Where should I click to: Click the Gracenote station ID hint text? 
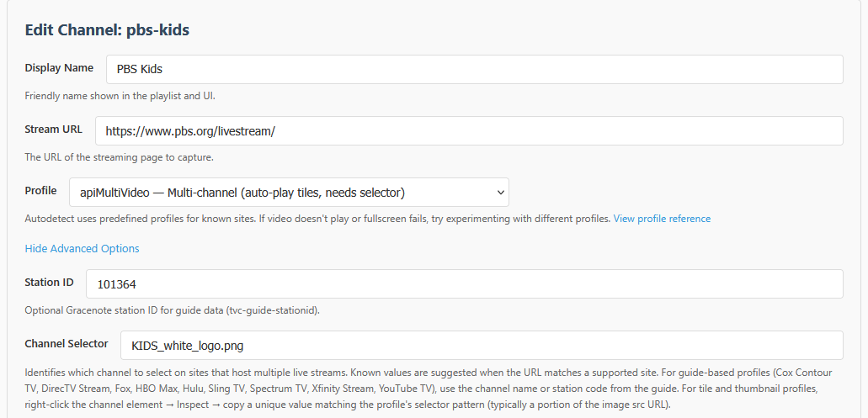(x=172, y=310)
